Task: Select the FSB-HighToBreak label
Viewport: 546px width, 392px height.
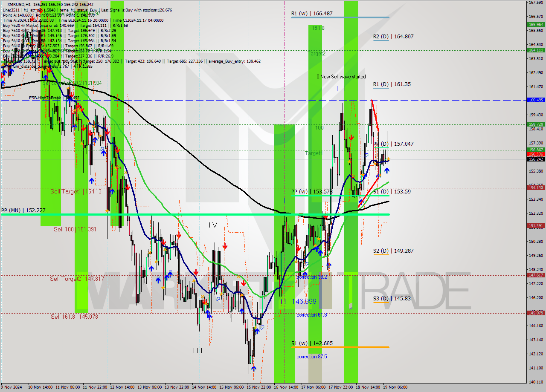Action: click(46, 98)
